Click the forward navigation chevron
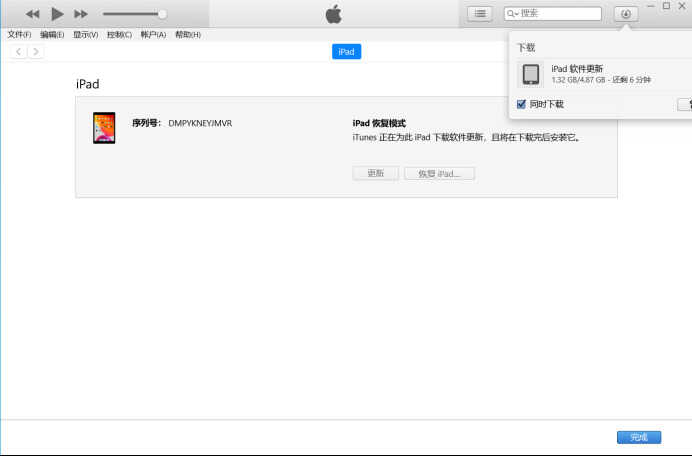The height and width of the screenshot is (456, 692). click(x=36, y=51)
